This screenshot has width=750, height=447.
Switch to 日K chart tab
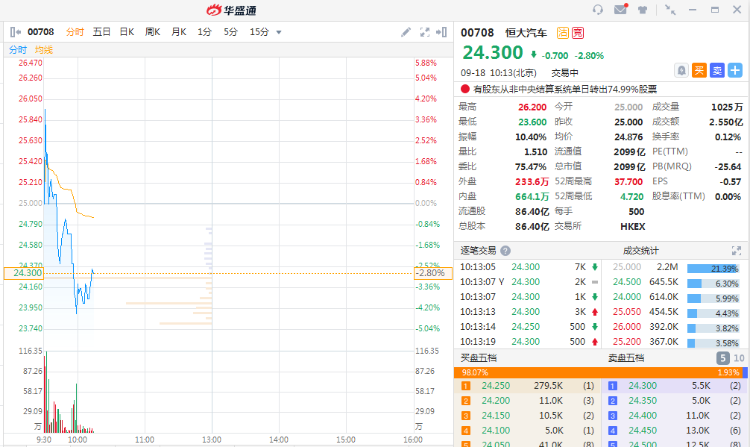coord(127,32)
